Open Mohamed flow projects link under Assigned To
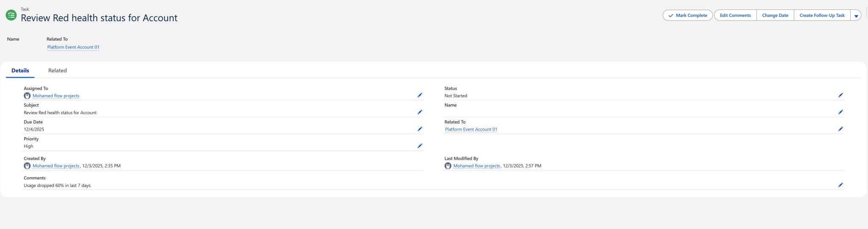 click(x=56, y=96)
